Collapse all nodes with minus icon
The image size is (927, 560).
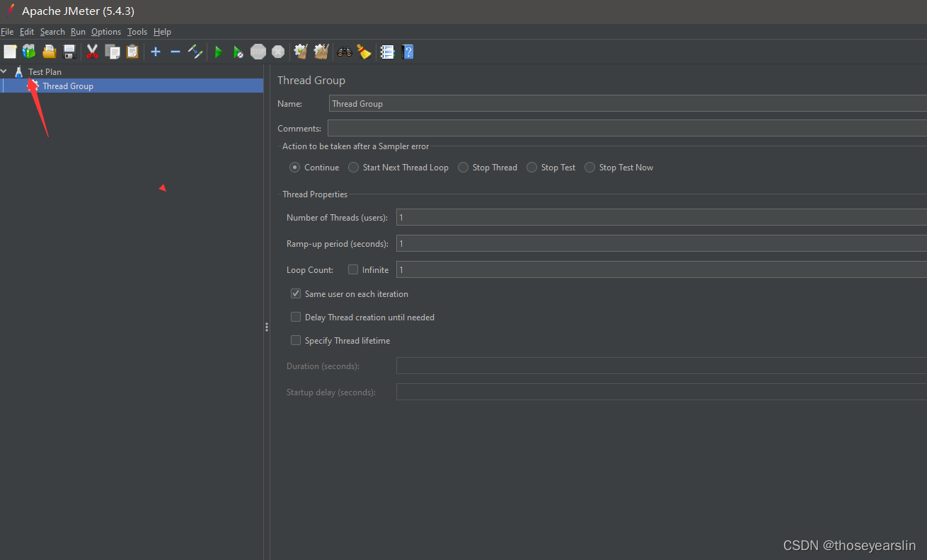175,52
